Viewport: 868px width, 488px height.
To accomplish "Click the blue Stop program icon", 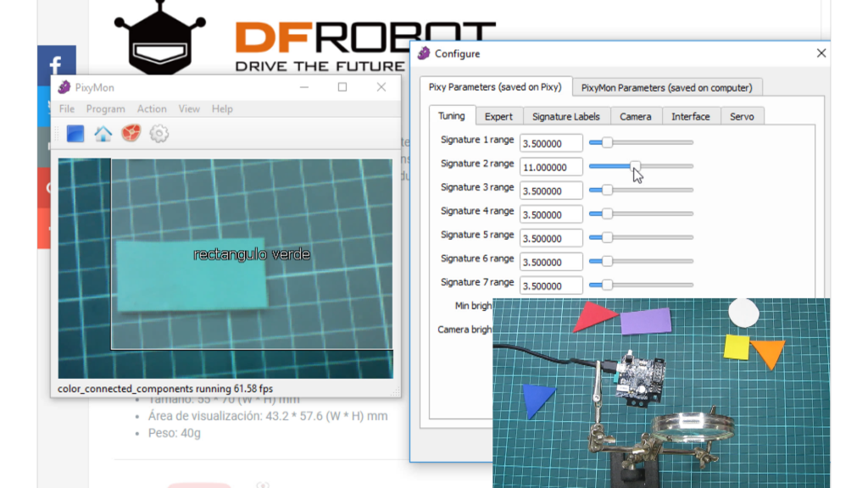I will pos(75,134).
